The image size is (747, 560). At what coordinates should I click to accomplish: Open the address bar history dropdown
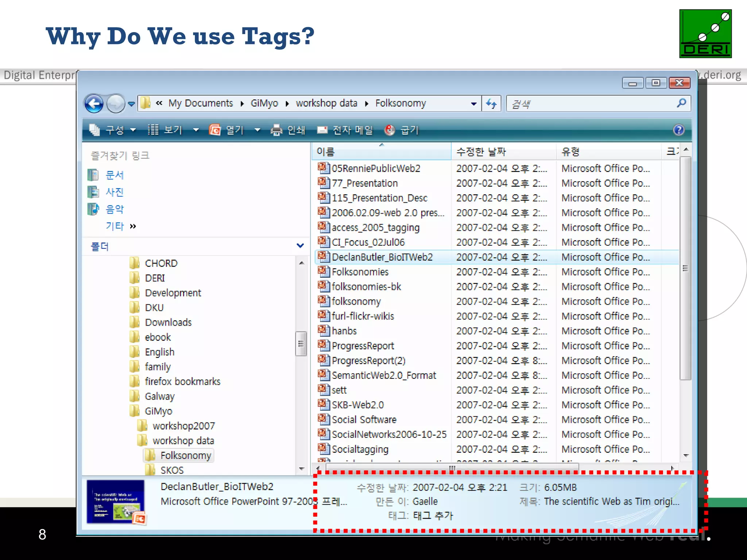pyautogui.click(x=473, y=104)
